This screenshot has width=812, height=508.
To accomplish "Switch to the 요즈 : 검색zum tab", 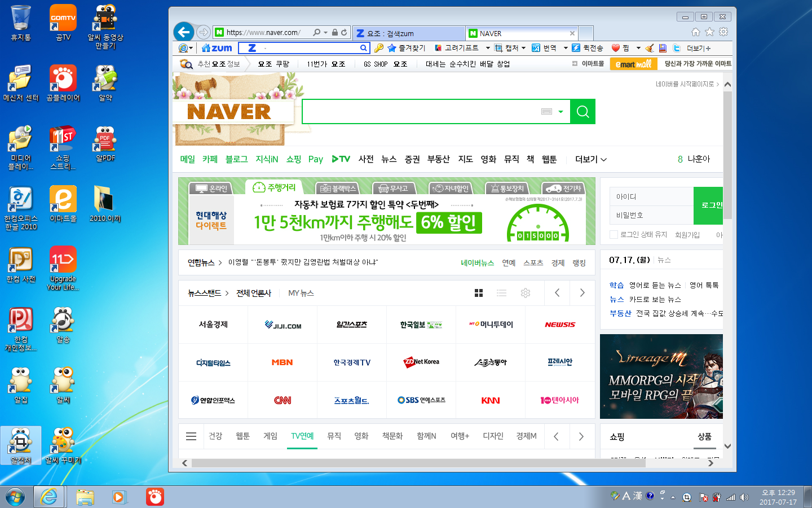I will coord(408,33).
